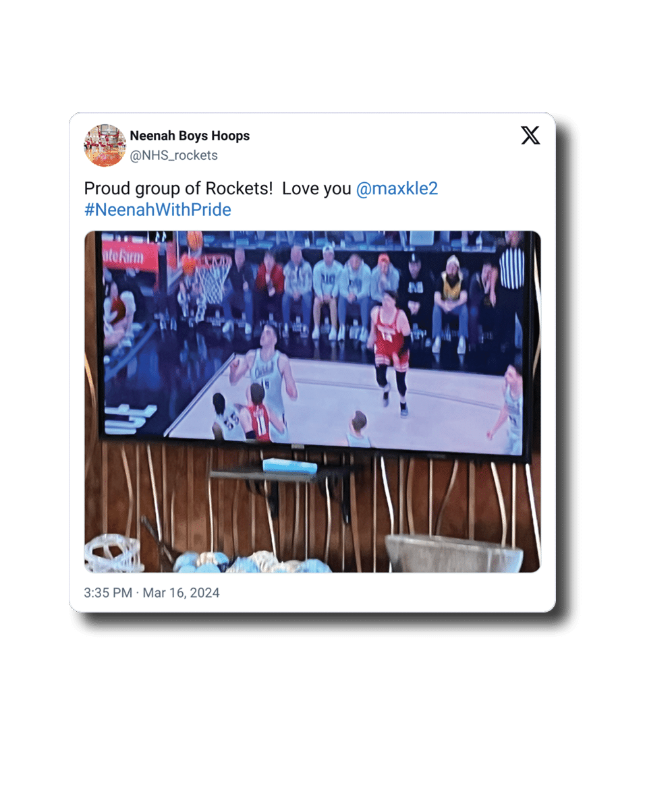This screenshot has height=794, width=672.
Task: Open the #NeenahWithPride hashtag
Action: 157,210
